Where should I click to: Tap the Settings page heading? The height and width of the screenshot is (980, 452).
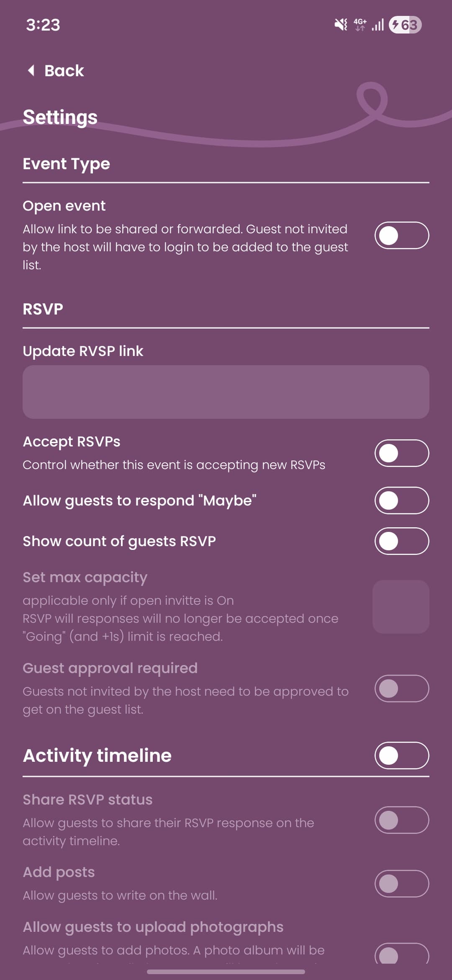(60, 117)
